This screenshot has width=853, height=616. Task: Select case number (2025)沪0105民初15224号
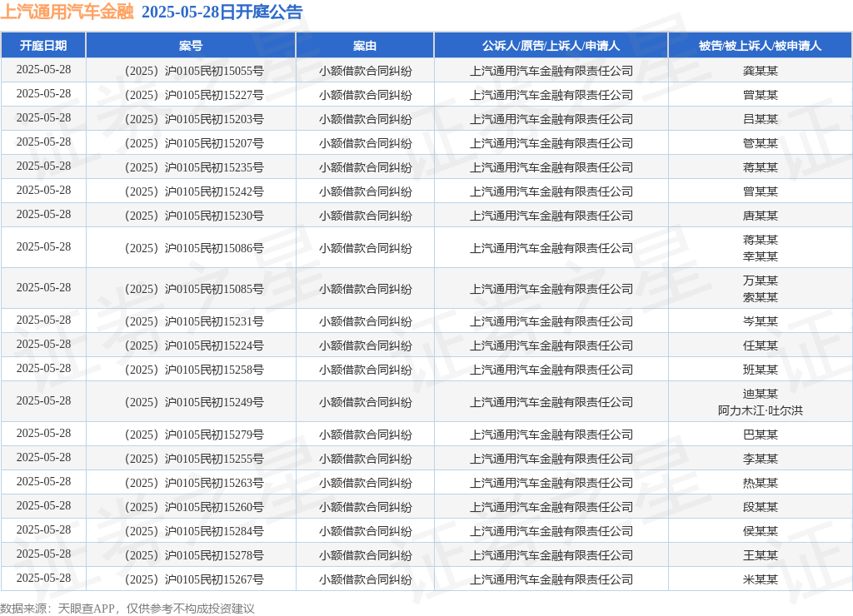[x=194, y=345]
